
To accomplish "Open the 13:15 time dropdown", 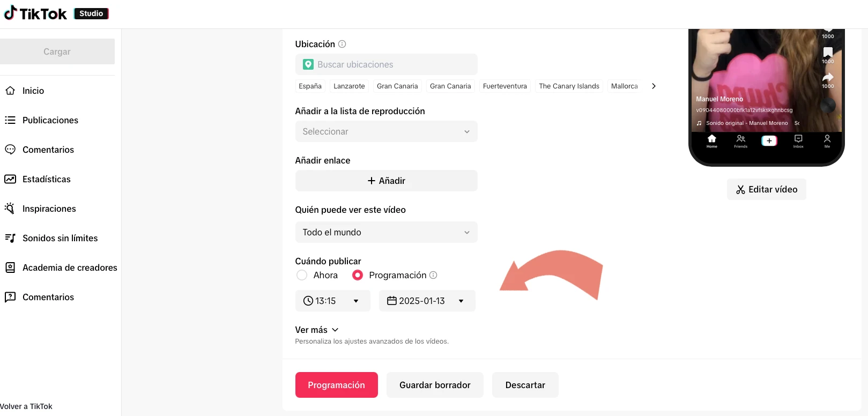I will coord(332,301).
